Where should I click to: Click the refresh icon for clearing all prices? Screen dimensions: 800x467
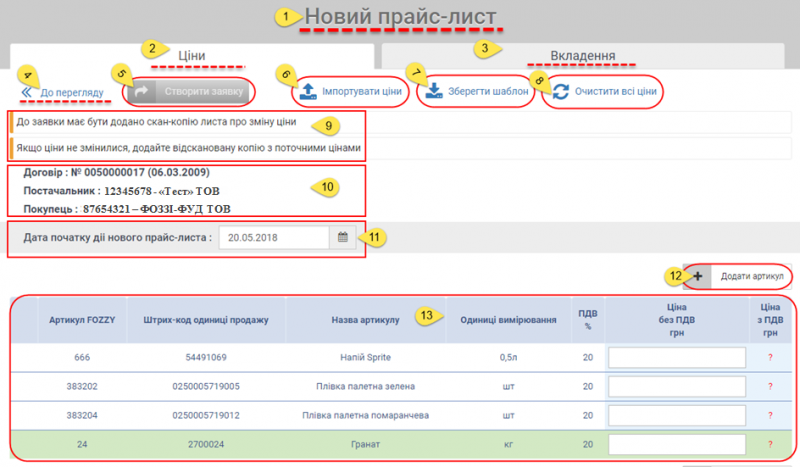pos(561,92)
